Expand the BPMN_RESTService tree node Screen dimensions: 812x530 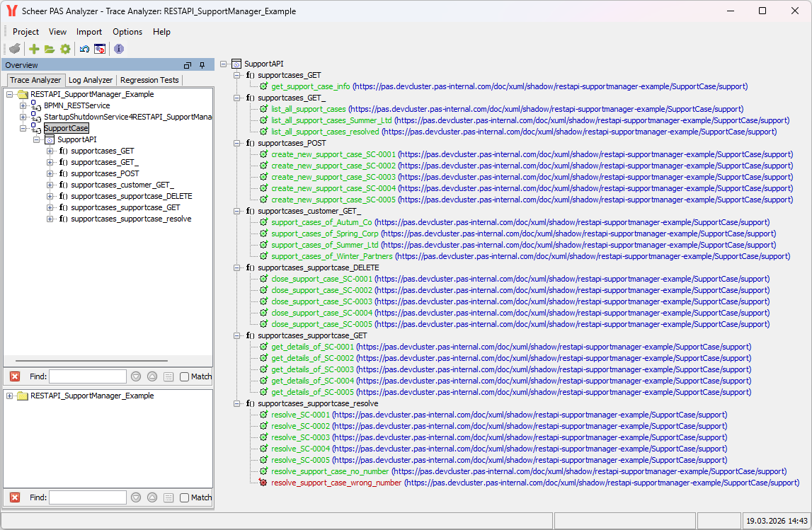(x=23, y=105)
